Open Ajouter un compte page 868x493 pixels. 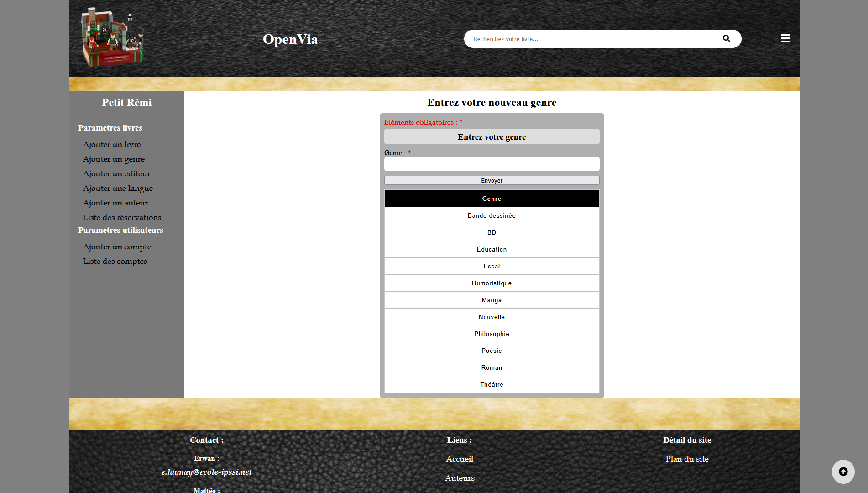(x=117, y=246)
